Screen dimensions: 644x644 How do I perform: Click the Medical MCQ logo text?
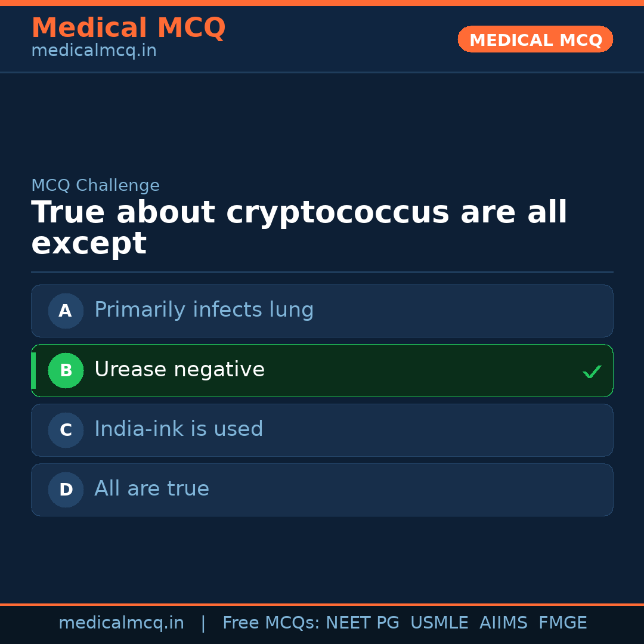tap(128, 28)
